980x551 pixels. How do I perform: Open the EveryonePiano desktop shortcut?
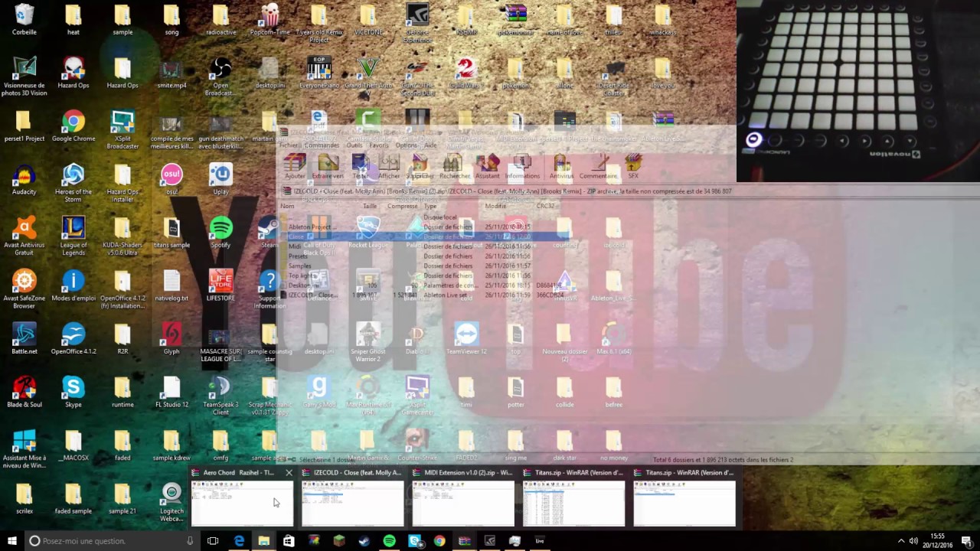(x=318, y=73)
